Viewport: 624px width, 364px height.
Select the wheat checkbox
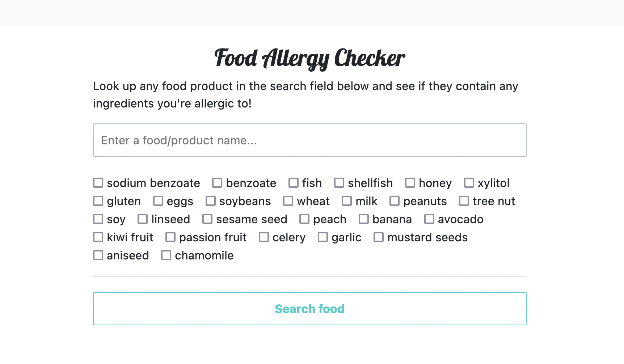288,201
